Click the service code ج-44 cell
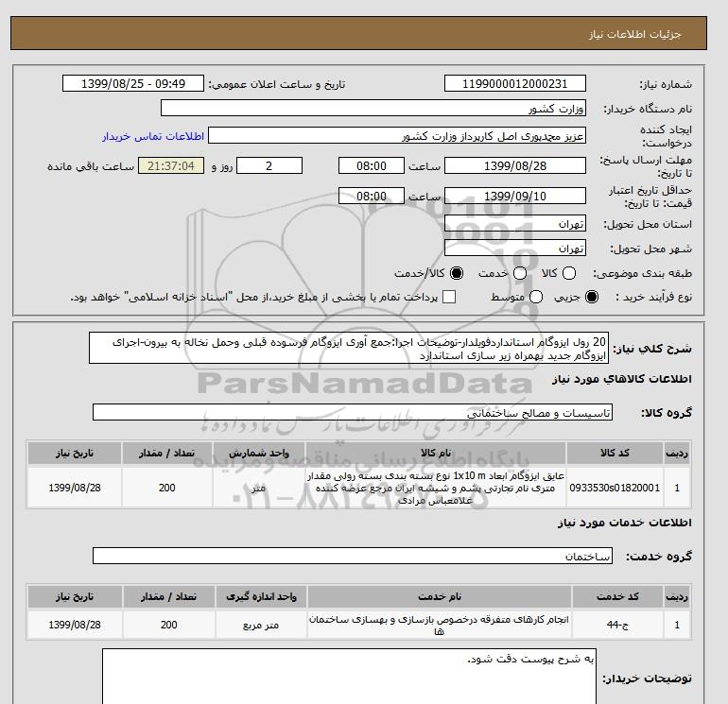The height and width of the screenshot is (704, 728). (x=617, y=625)
